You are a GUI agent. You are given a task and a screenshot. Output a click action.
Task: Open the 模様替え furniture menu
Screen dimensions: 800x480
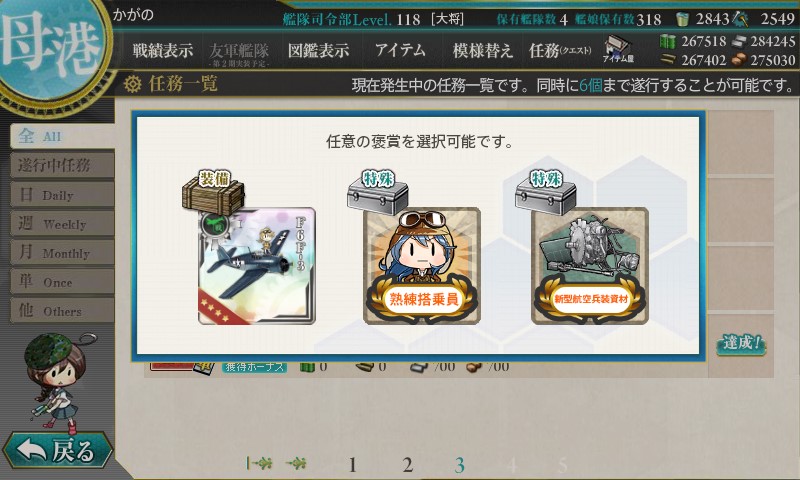click(482, 50)
